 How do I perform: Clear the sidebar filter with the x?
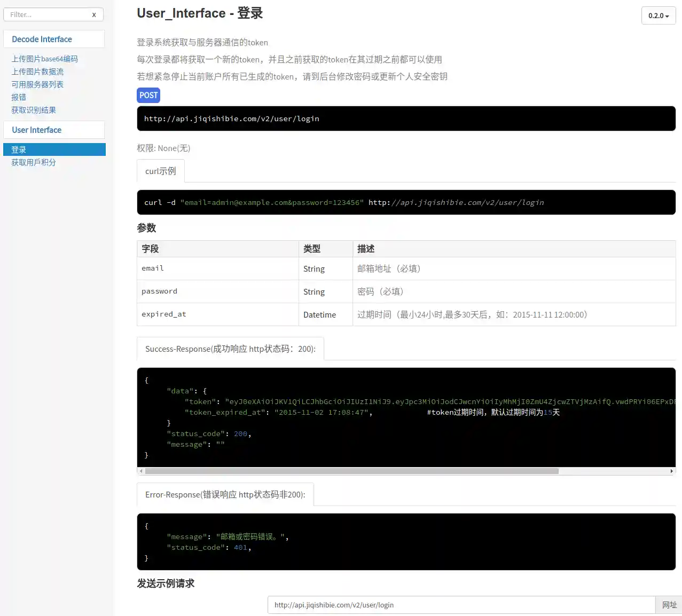94,15
